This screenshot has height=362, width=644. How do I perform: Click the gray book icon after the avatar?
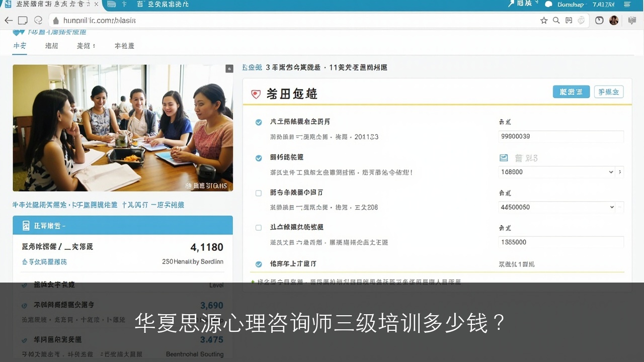click(x=632, y=21)
